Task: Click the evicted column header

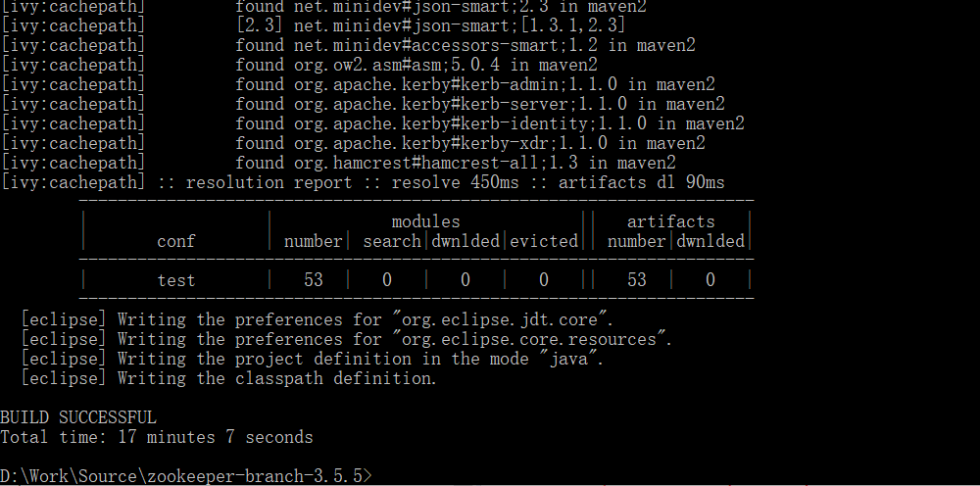Action: point(544,241)
